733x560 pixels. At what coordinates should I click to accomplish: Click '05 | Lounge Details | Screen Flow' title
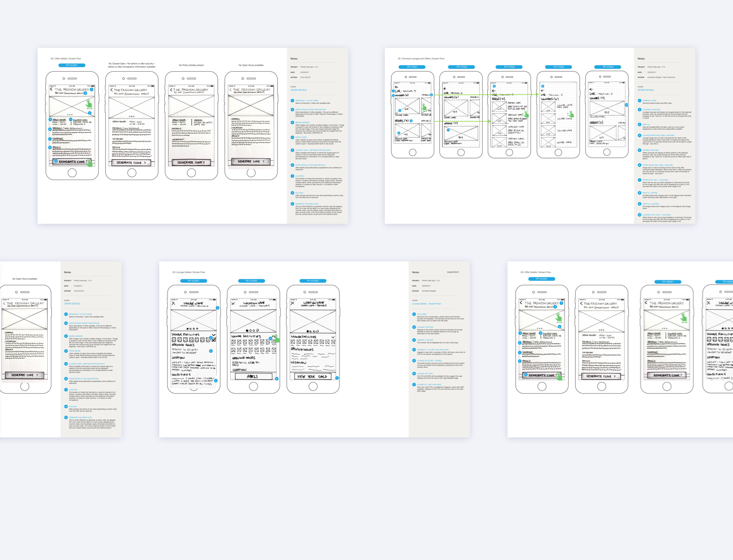click(189, 272)
